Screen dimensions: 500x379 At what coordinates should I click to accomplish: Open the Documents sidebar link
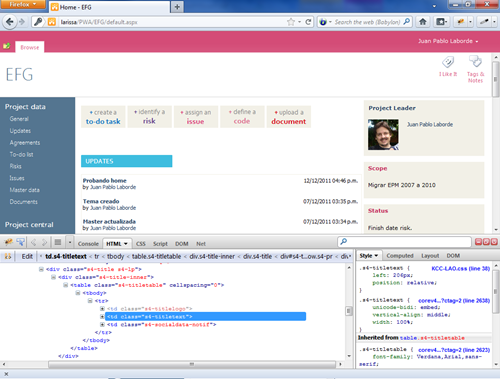coord(23,202)
